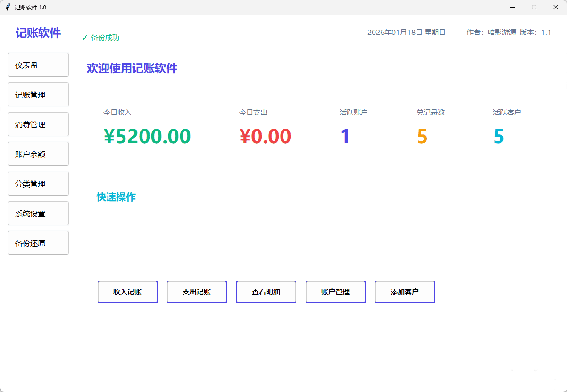567x392 pixels.
Task: Click the 支出记账 expense entry button
Action: click(197, 292)
